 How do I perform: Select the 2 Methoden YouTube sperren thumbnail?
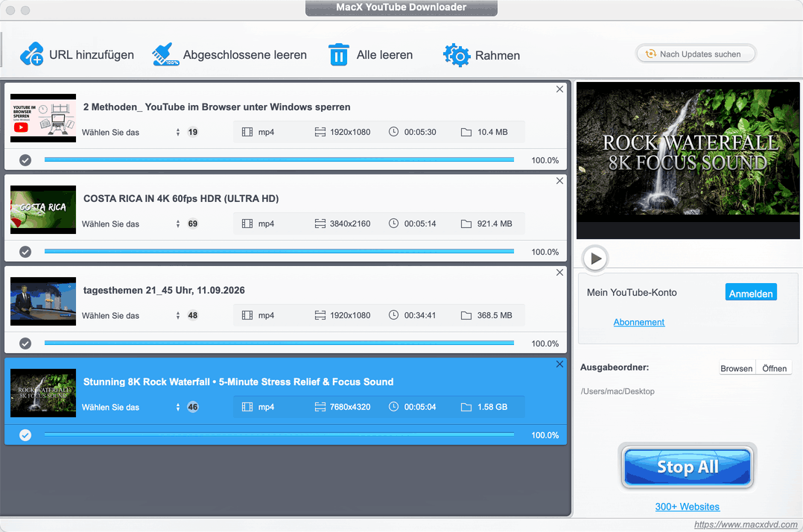tap(43, 118)
